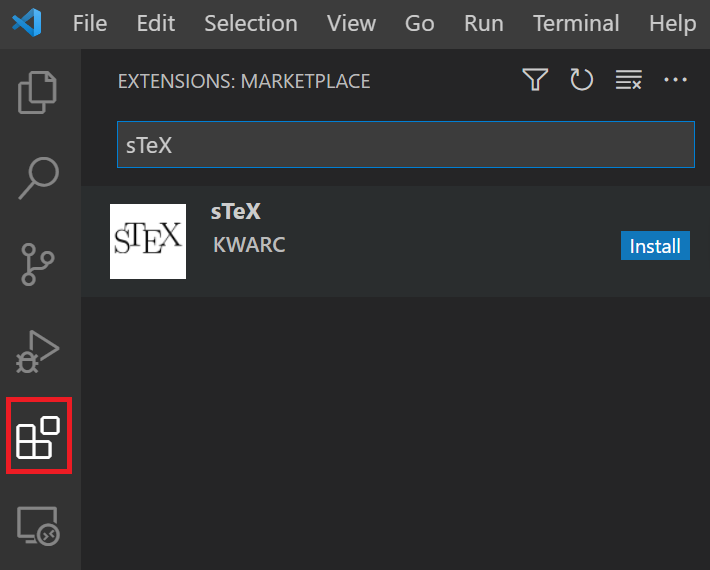The image size is (710, 570).
Task: Click the sTeX extension logo thumbnail
Action: coord(148,241)
